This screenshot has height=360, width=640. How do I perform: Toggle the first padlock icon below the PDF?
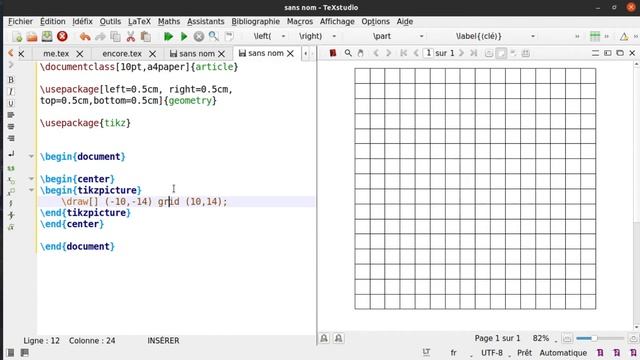(x=324, y=338)
